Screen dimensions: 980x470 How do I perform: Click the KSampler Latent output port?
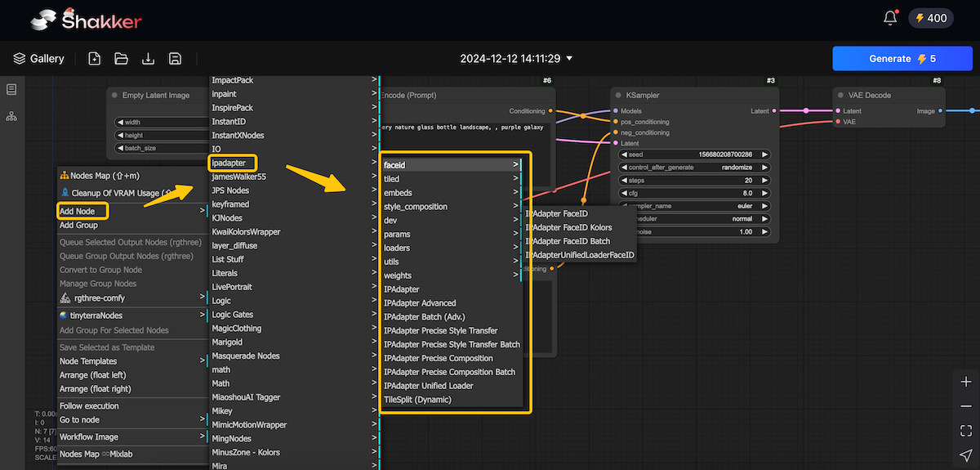pyautogui.click(x=774, y=111)
